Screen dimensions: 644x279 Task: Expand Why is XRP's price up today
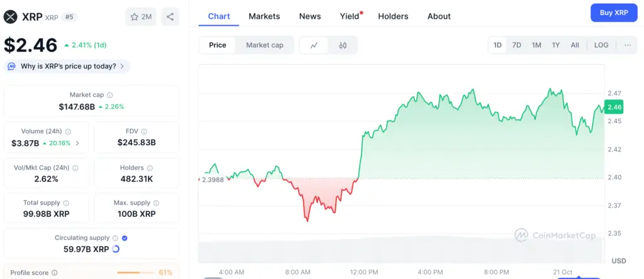(x=67, y=66)
